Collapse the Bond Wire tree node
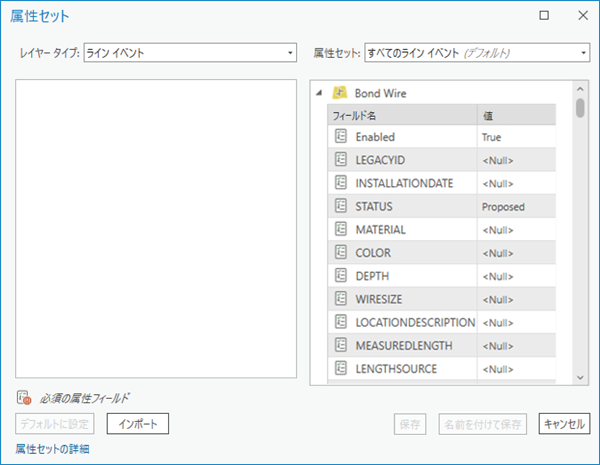This screenshot has height=465, width=600. (x=320, y=93)
